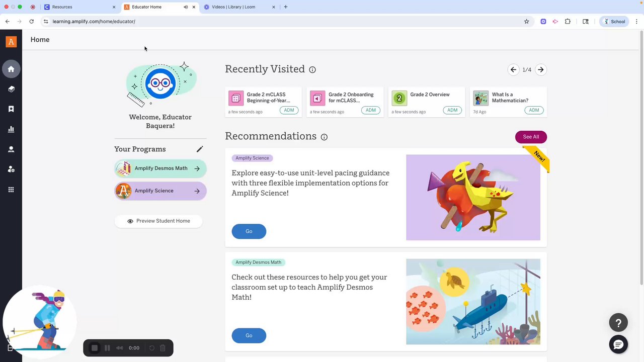Select the Home icon in the left sidebar
The width and height of the screenshot is (644, 362).
point(11,69)
